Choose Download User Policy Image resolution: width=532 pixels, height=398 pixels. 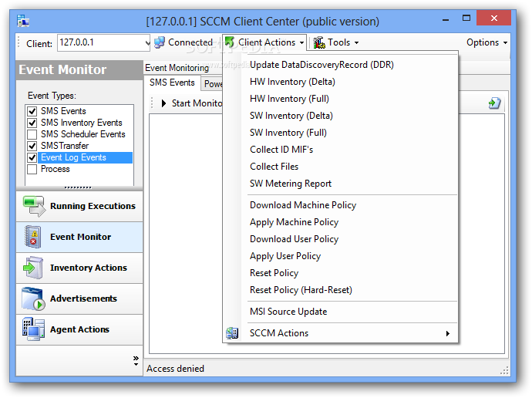(x=295, y=239)
